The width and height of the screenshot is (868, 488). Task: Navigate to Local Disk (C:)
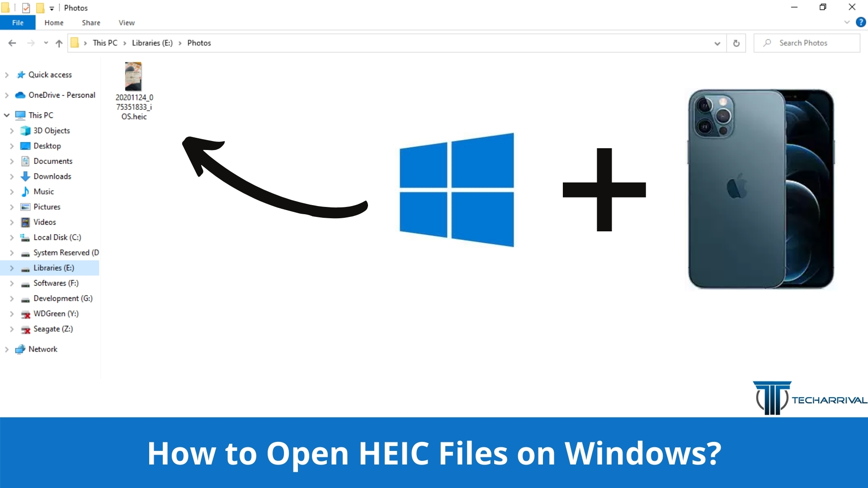tap(57, 237)
